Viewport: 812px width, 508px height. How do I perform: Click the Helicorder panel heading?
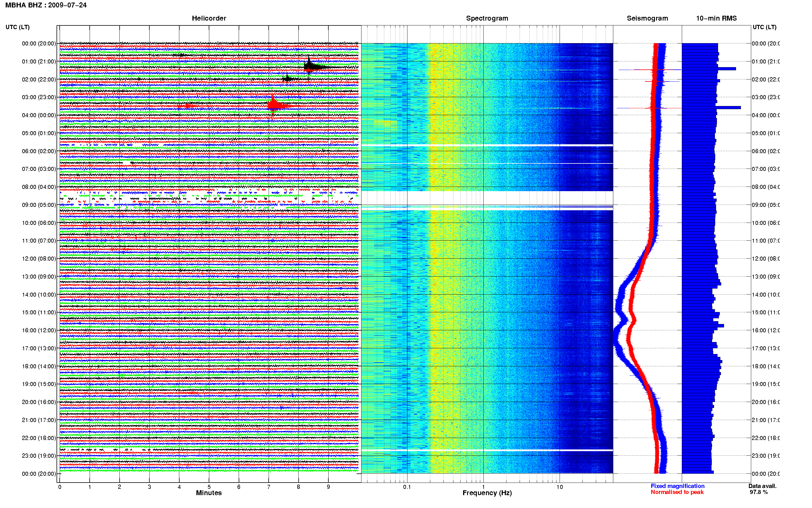[209, 18]
